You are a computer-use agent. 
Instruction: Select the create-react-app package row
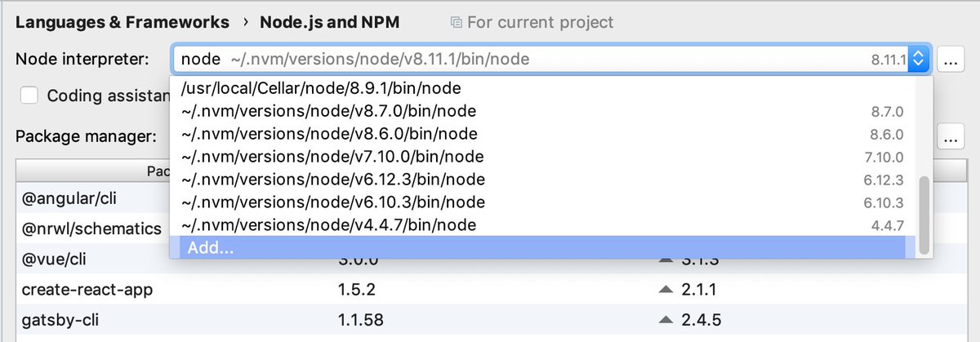point(489,290)
